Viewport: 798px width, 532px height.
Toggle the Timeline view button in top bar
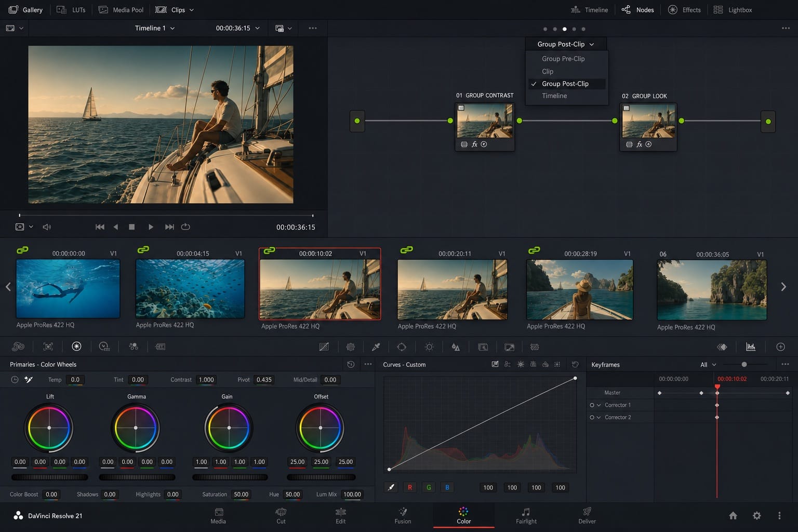(x=589, y=10)
